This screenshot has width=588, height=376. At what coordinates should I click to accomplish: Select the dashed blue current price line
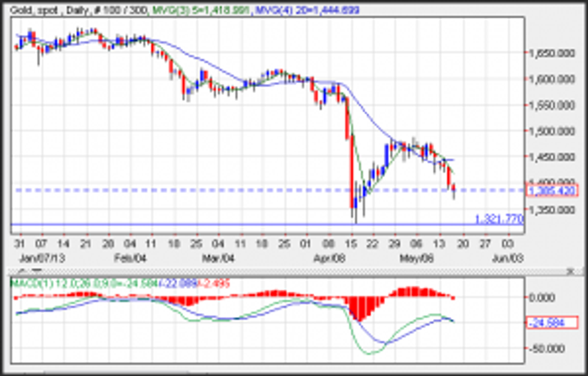point(180,191)
